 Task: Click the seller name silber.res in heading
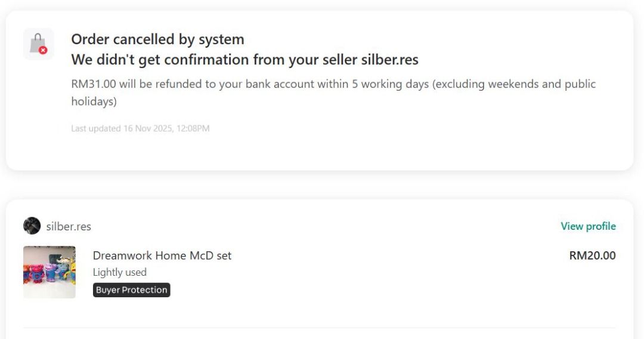(389, 60)
